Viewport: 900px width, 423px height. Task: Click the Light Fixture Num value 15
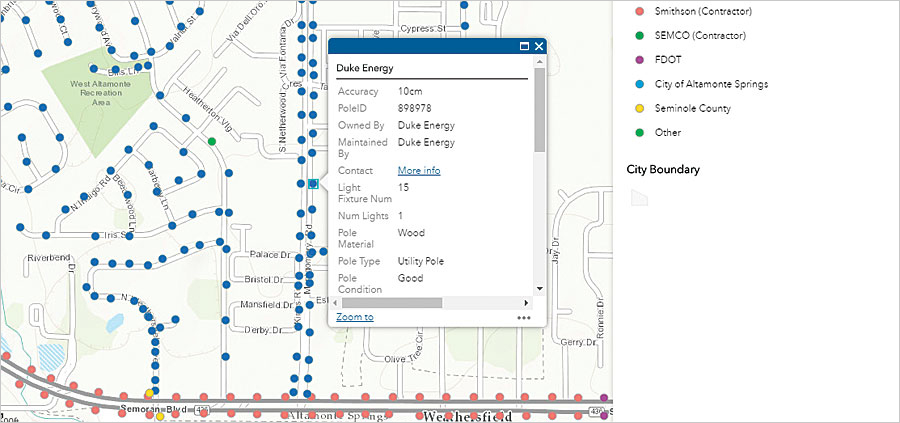tap(403, 188)
